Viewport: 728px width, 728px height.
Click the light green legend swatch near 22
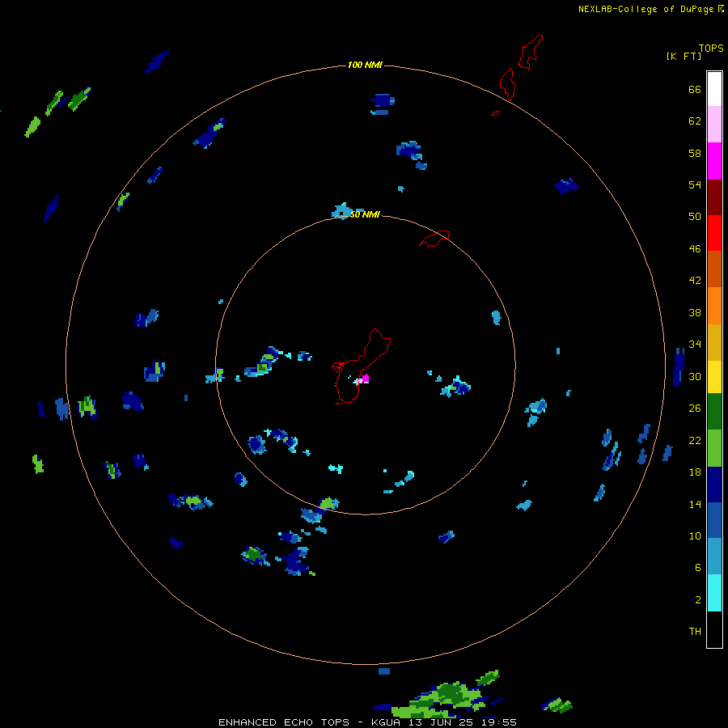click(714, 448)
